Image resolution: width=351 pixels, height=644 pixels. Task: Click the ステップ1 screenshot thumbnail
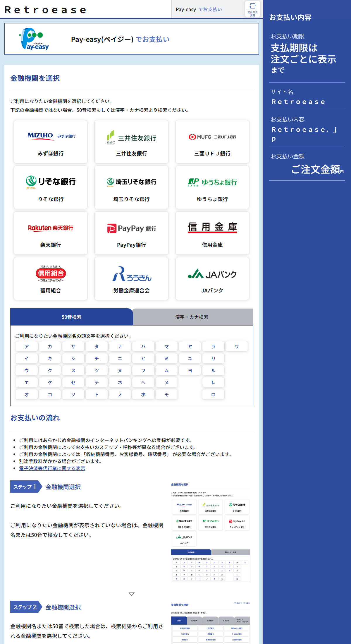coord(211,532)
